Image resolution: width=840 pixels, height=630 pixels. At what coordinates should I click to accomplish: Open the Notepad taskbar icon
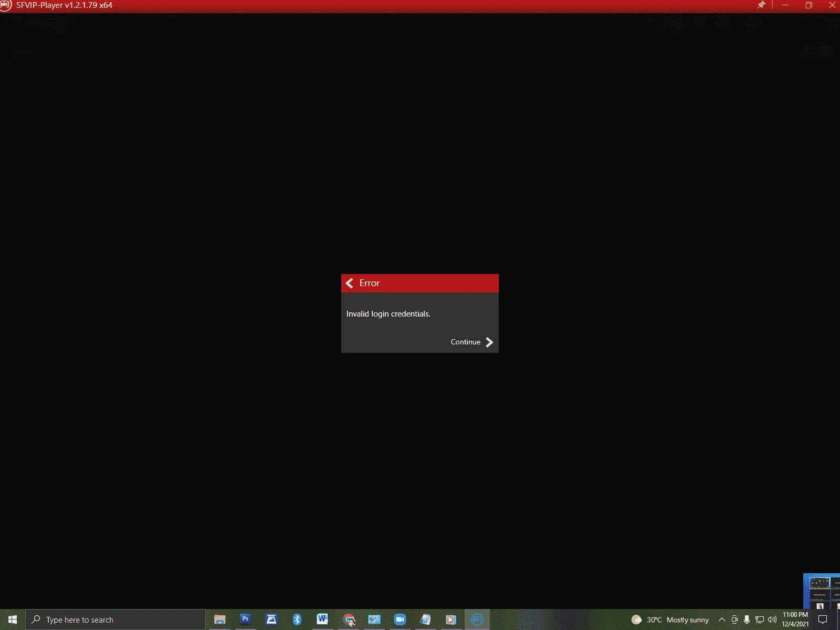tap(426, 619)
